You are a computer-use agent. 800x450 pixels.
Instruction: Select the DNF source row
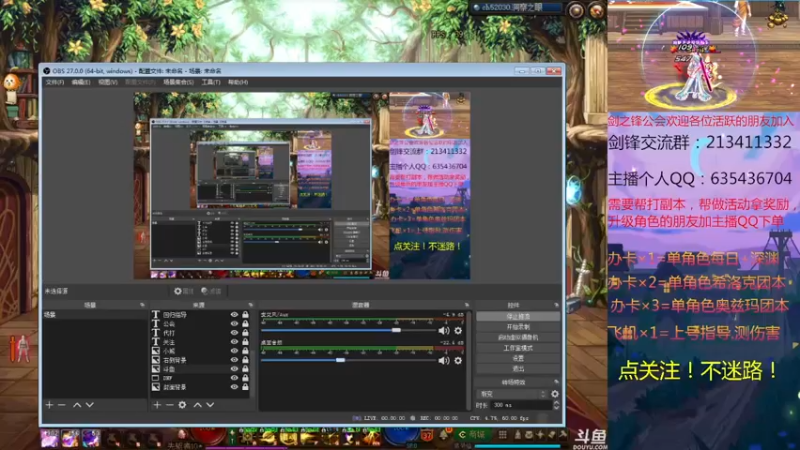[x=202, y=378]
